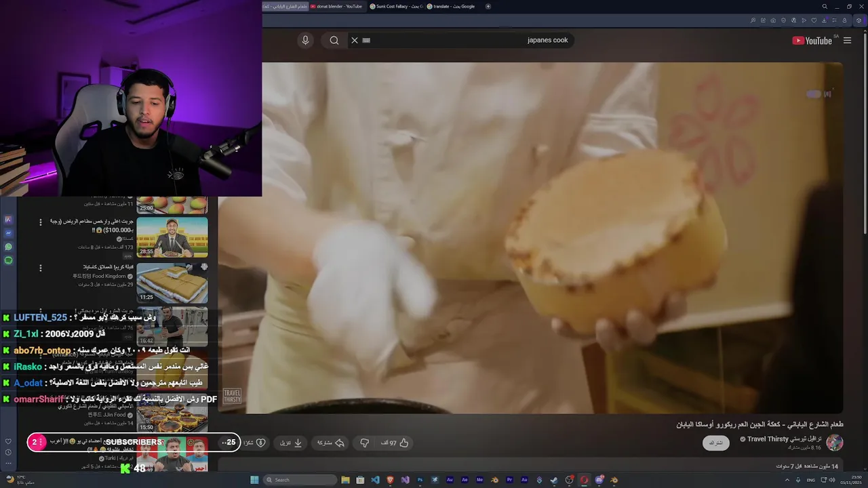
Task: Open the Windows Start button
Action: pos(254,480)
